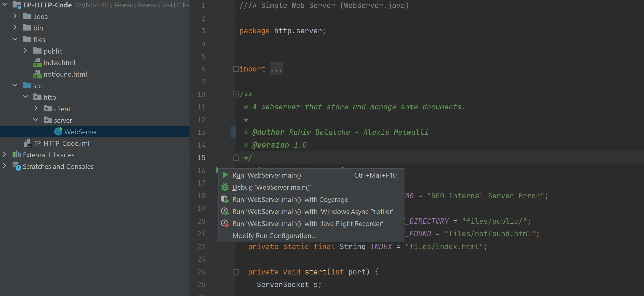Image resolution: width=644 pixels, height=296 pixels.
Task: Collapse the Javadoc comment fold at line 10
Action: tap(235, 95)
